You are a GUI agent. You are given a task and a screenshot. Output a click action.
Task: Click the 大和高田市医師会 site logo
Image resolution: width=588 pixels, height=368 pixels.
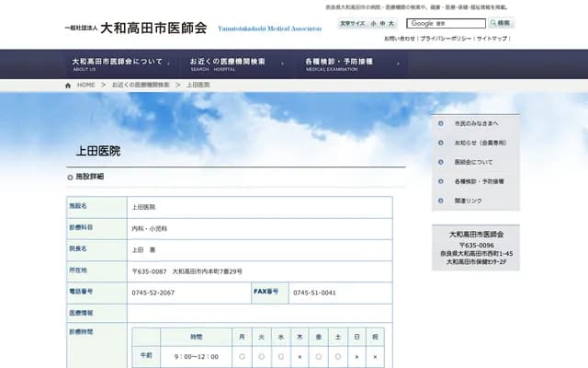(x=153, y=28)
